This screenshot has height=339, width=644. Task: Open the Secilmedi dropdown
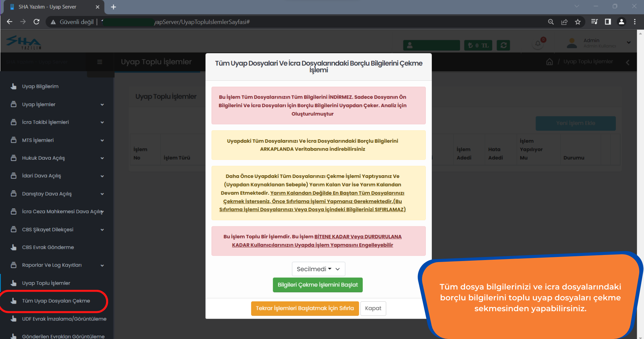tap(318, 269)
